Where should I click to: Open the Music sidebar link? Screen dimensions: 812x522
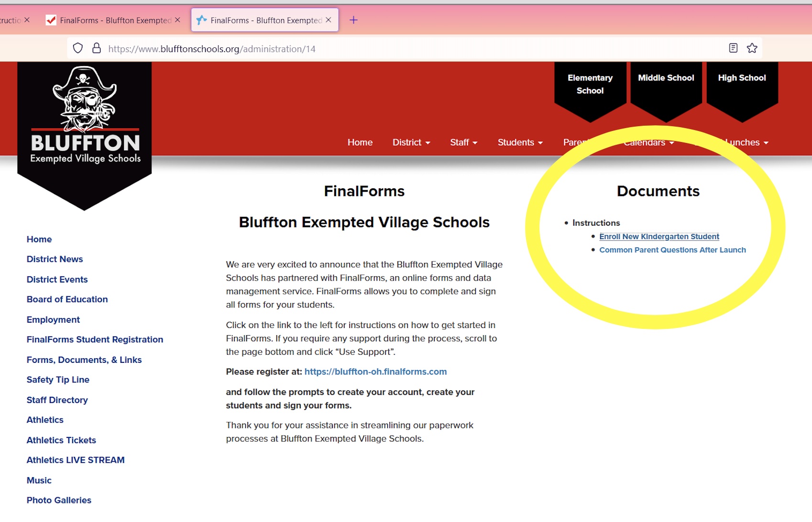(x=39, y=480)
